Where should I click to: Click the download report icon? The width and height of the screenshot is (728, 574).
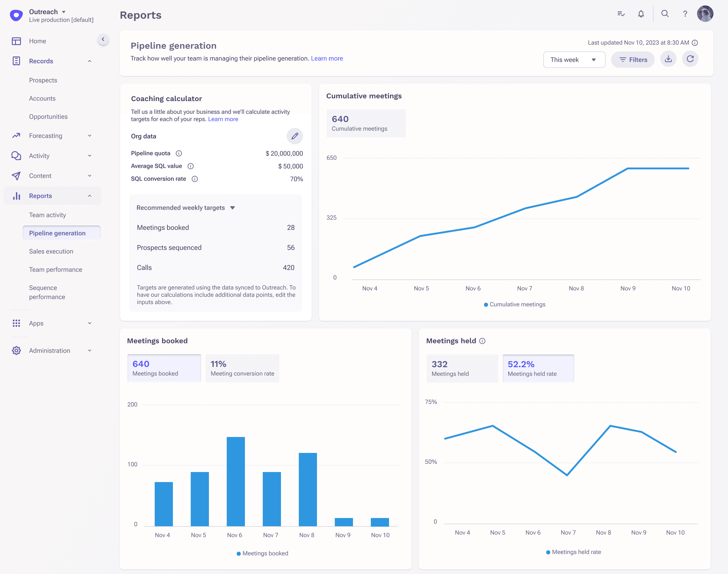(668, 59)
